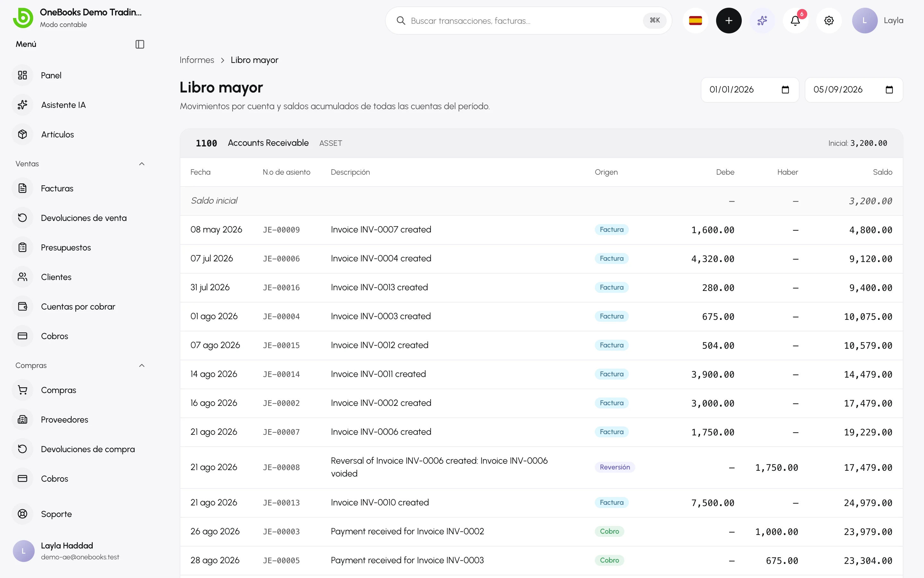This screenshot has width=924, height=578.
Task: Click journal entry JE-00016
Action: click(x=281, y=287)
